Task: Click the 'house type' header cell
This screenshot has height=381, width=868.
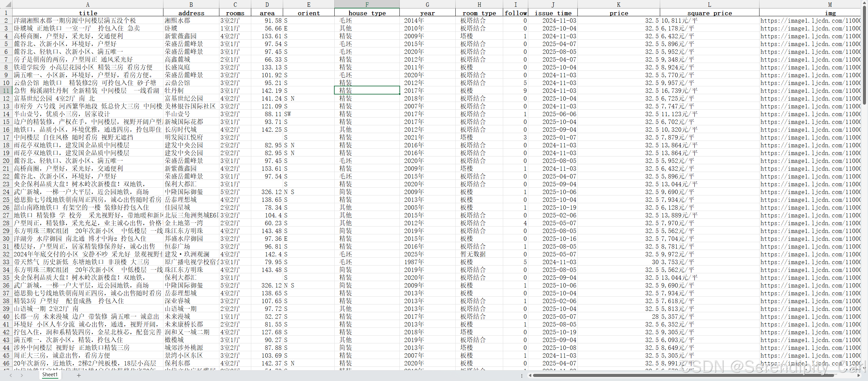Action: (367, 13)
